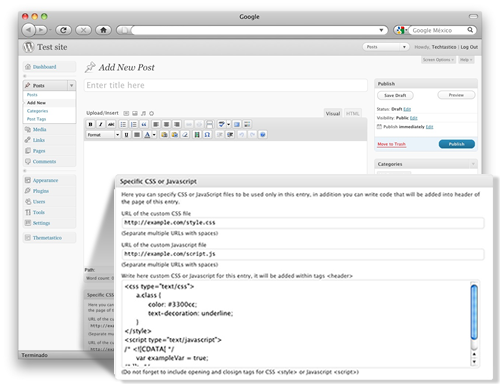Edit Visibility: Public setting
This screenshot has width=500, height=384.
(413, 118)
